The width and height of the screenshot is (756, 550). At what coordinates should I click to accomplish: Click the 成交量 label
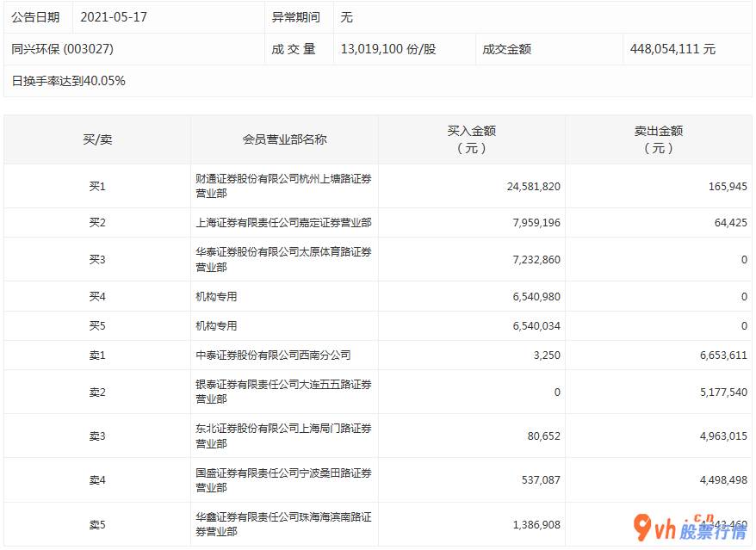[293, 49]
